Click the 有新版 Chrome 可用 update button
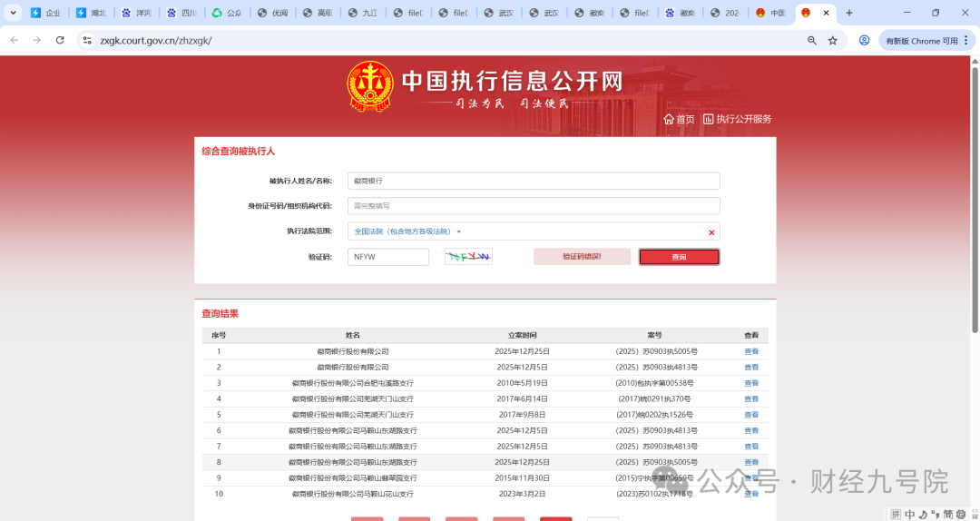This screenshot has height=521, width=980. click(x=926, y=41)
